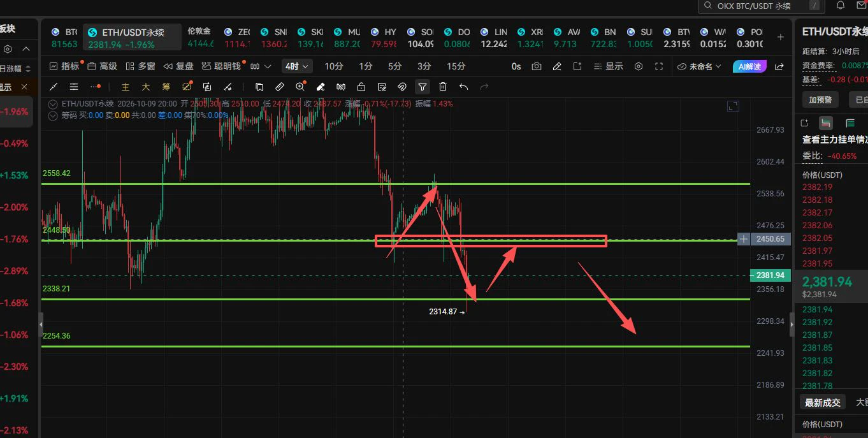The image size is (868, 438).
Task: Toggle the filter funnel tool
Action: click(423, 87)
